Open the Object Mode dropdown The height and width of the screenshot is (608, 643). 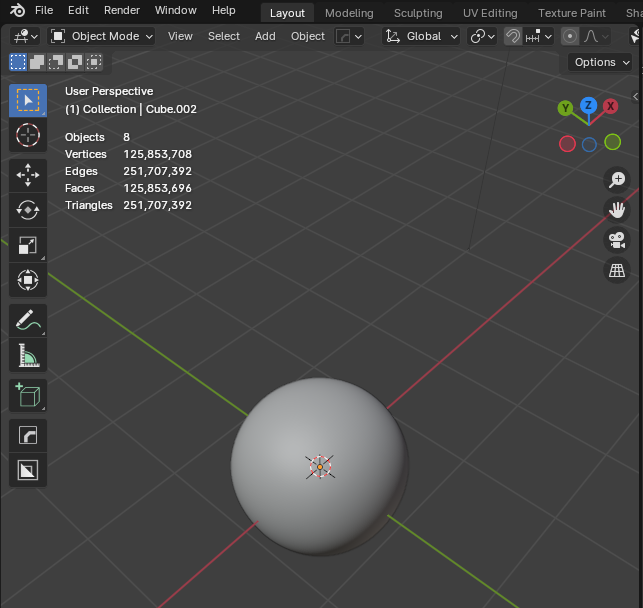pyautogui.click(x=102, y=36)
